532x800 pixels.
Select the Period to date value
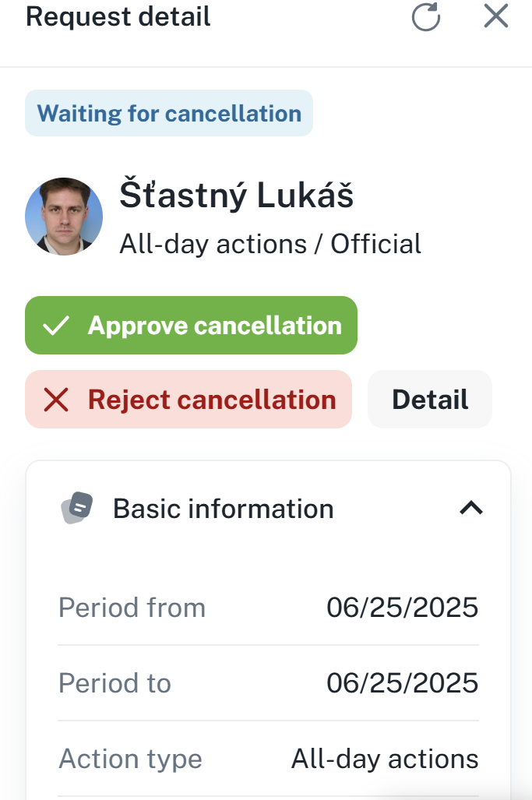402,683
